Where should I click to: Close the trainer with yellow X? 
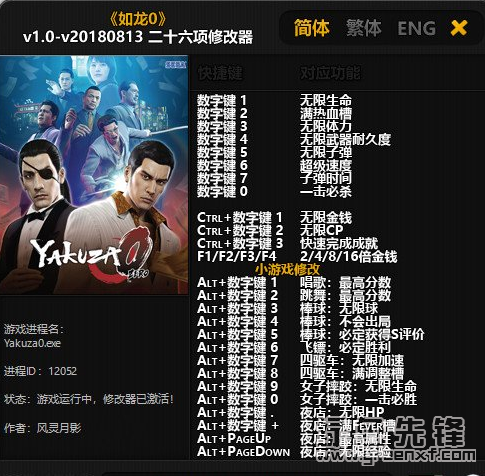(459, 28)
